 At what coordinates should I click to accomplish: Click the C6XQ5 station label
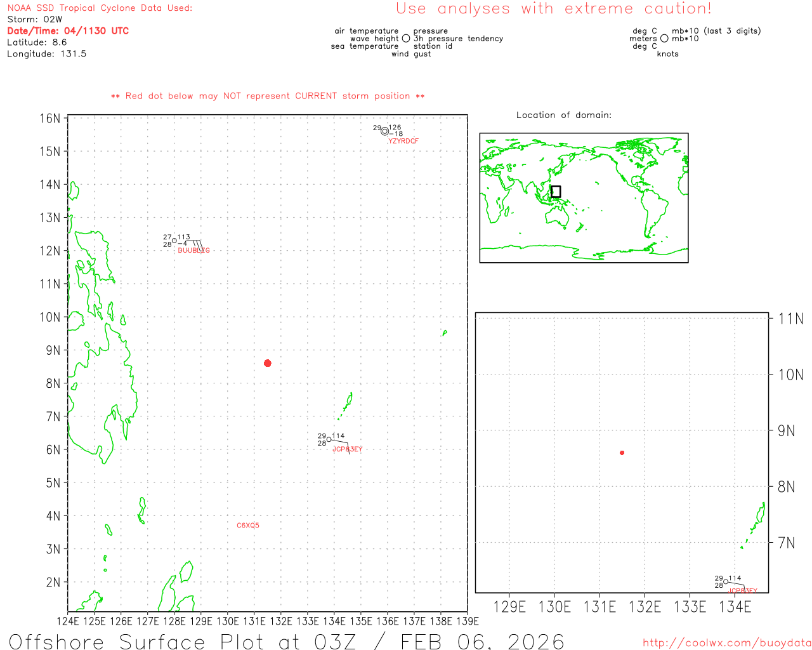248,526
